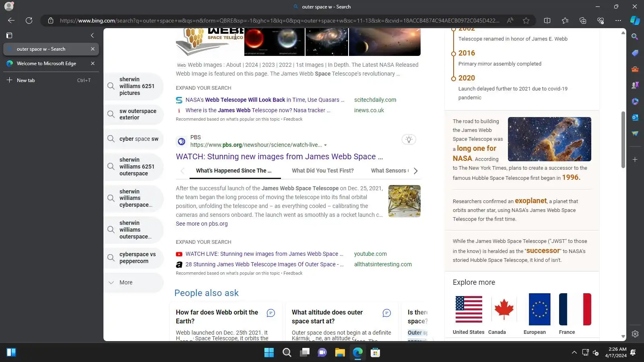Open 'WATCH: Stunning new images from James Webb Space' result
The image size is (644, 362).
[x=279, y=157]
